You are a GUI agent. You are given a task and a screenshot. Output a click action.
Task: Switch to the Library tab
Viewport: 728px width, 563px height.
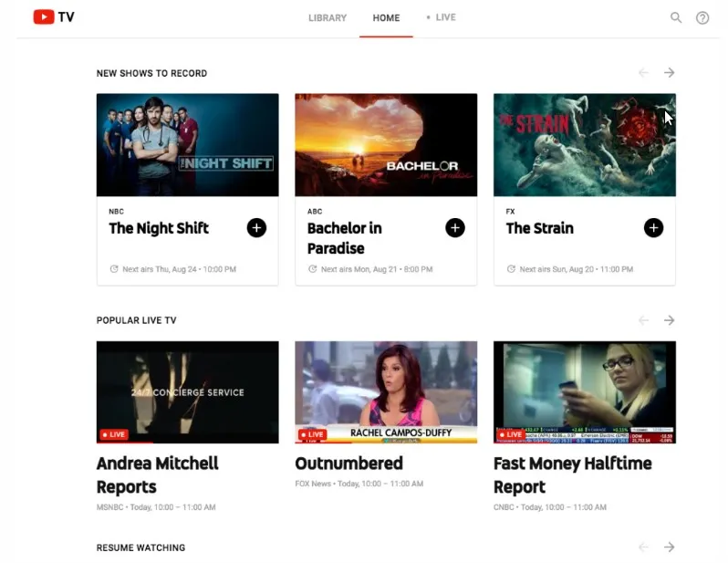328,17
